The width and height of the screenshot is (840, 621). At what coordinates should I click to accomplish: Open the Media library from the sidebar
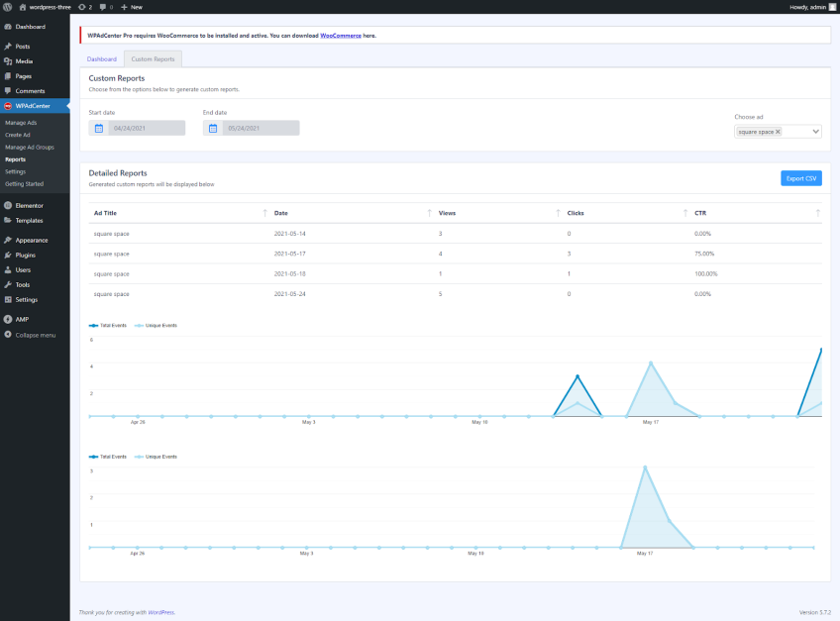click(26, 60)
